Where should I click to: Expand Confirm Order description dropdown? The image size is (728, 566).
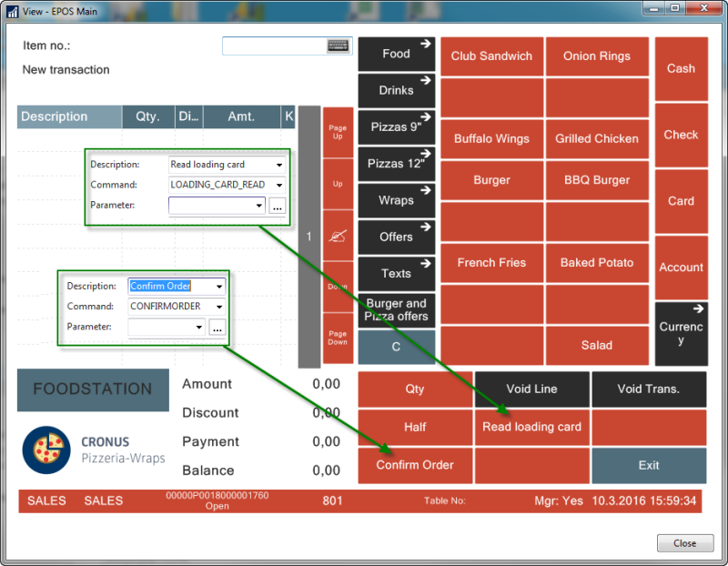click(219, 287)
